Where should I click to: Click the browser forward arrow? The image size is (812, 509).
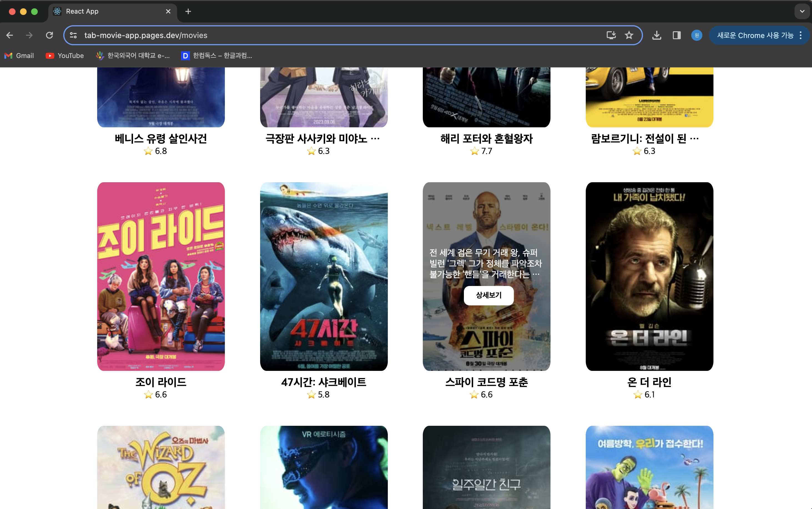(29, 35)
